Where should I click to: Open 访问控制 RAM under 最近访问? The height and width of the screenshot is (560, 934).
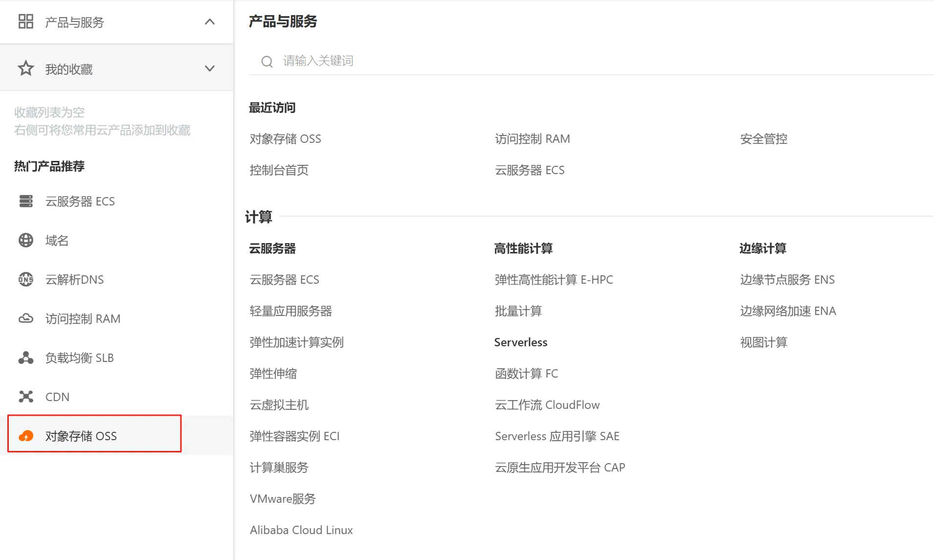coord(533,139)
